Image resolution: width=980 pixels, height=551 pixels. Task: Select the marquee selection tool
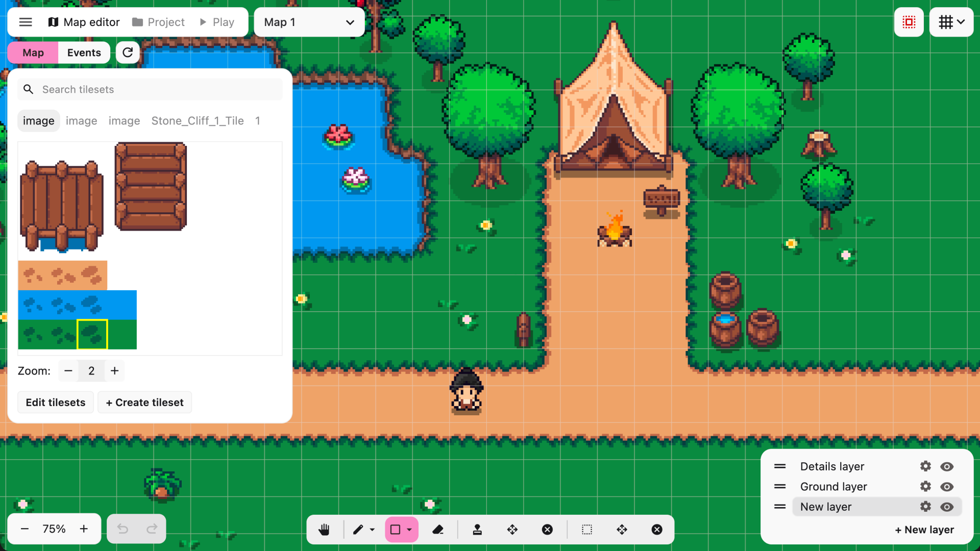pyautogui.click(x=587, y=530)
